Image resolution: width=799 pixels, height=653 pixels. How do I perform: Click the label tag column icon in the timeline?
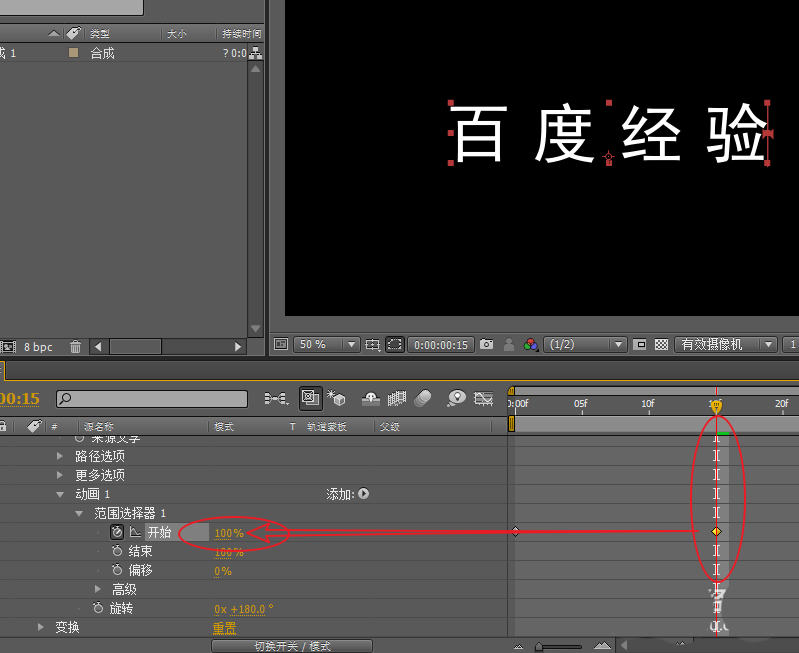click(34, 426)
